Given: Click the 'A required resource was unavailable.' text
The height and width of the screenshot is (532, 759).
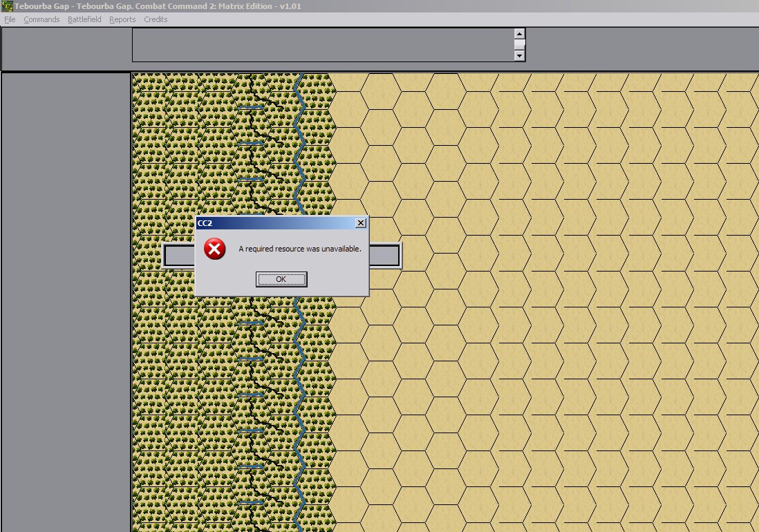Looking at the screenshot, I should coord(299,249).
